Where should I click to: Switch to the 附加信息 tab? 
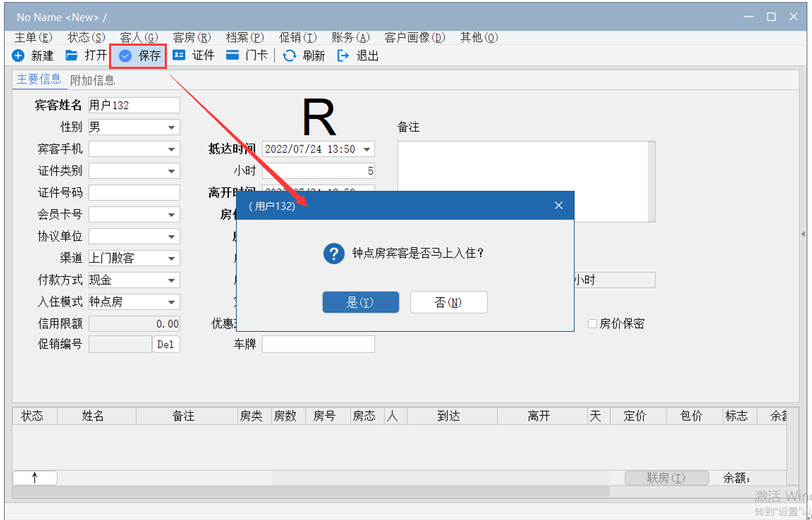coord(92,80)
